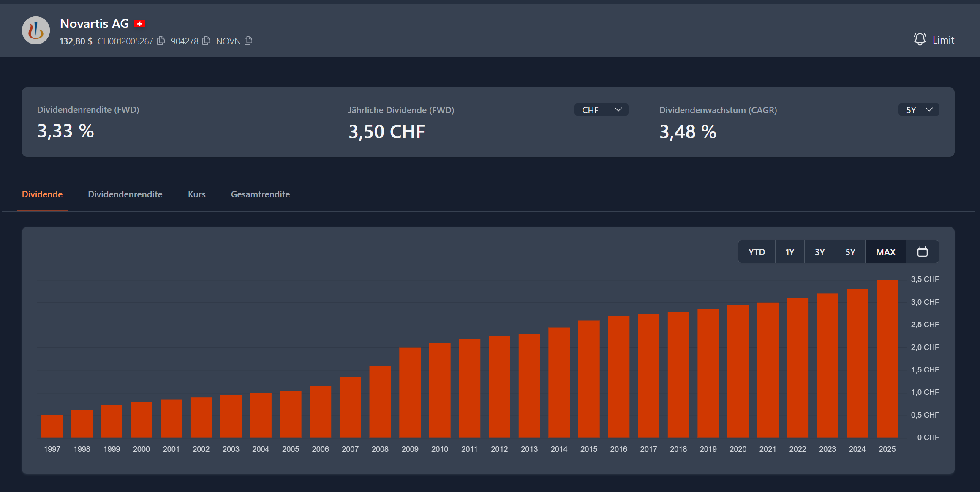Select the MAX time range
The height and width of the screenshot is (492, 980).
[885, 252]
